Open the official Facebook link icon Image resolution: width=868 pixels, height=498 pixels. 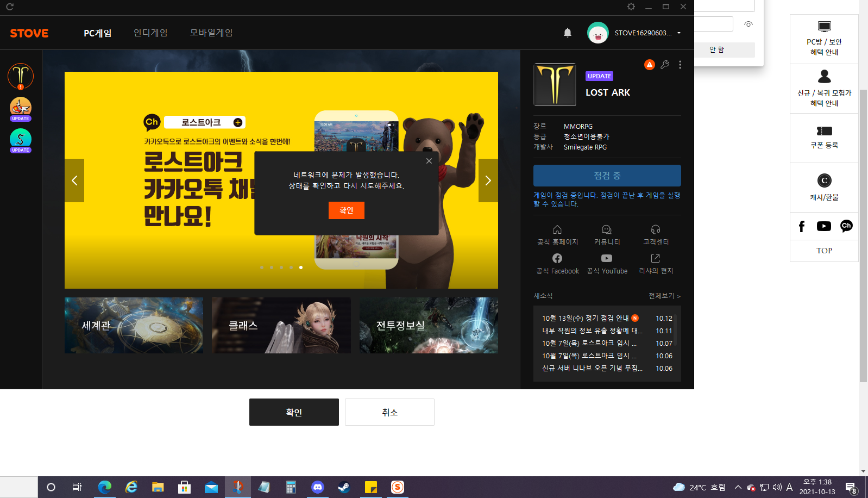[x=557, y=258]
